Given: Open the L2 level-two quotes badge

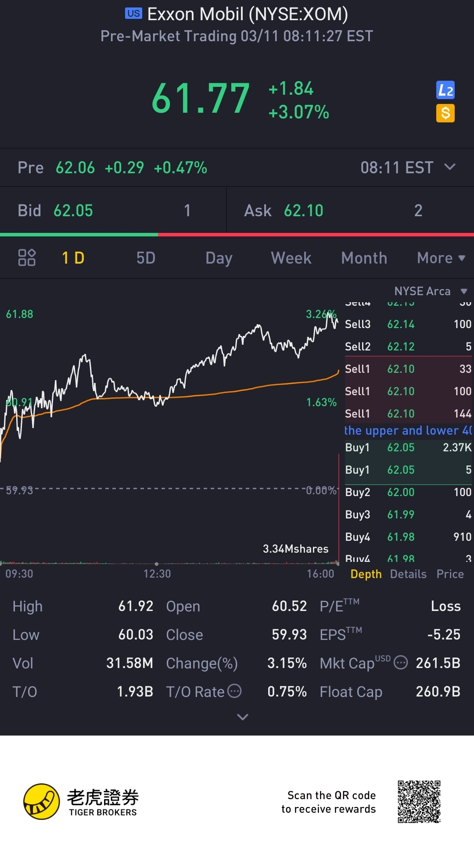Looking at the screenshot, I should tap(445, 90).
